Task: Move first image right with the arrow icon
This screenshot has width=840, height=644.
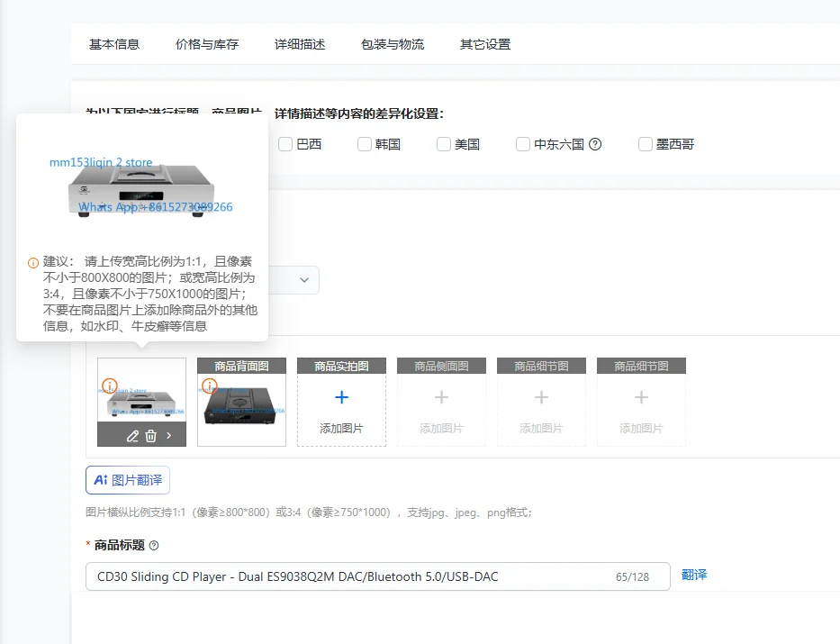Action: pos(168,436)
